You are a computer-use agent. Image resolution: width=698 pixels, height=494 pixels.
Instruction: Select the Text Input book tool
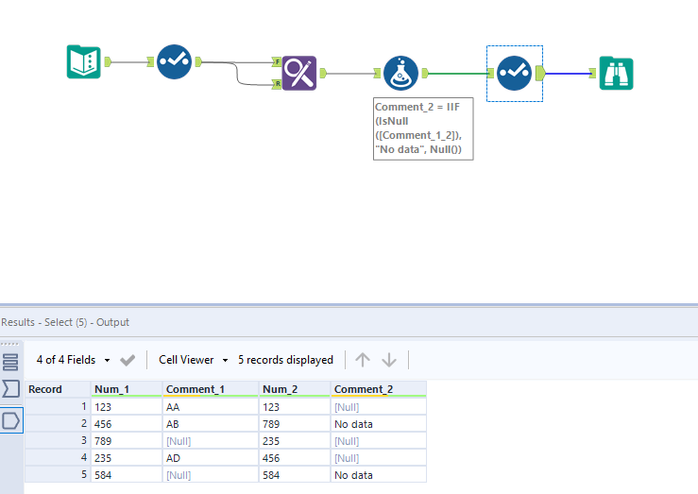[84, 62]
